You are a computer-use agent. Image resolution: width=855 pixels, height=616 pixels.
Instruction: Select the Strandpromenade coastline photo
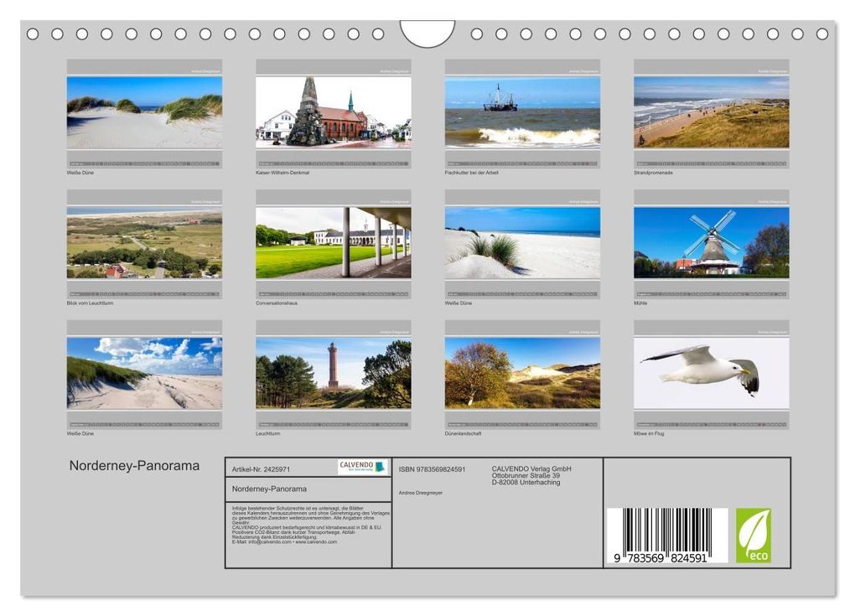tap(711, 112)
